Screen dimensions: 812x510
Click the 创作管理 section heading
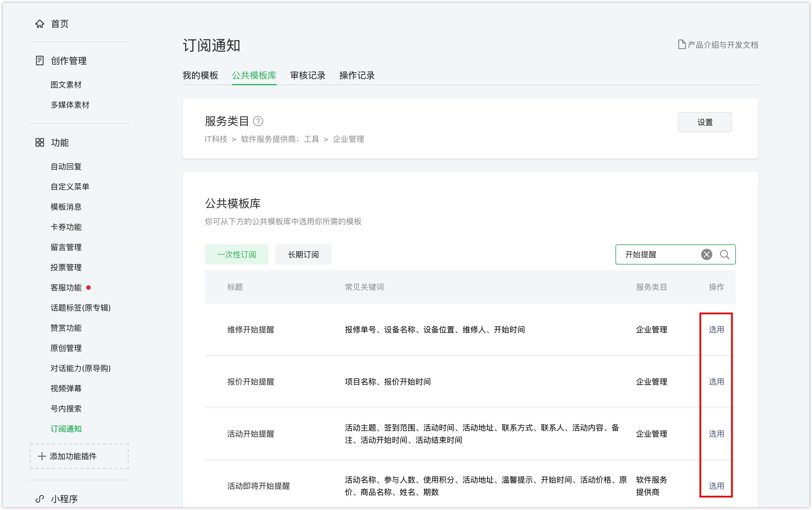click(69, 61)
